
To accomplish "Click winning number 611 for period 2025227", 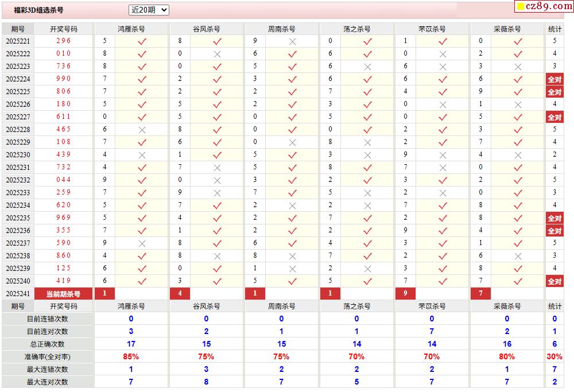I will (63, 117).
